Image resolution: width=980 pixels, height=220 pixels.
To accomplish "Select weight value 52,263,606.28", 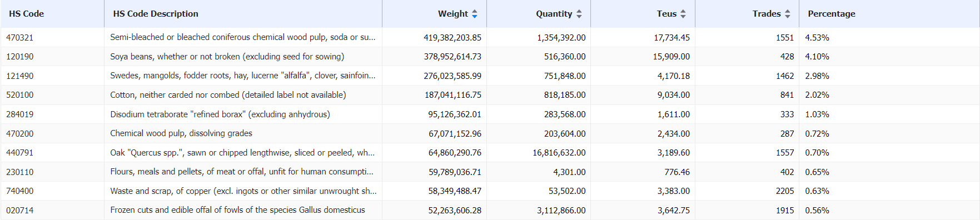I will (x=455, y=211).
